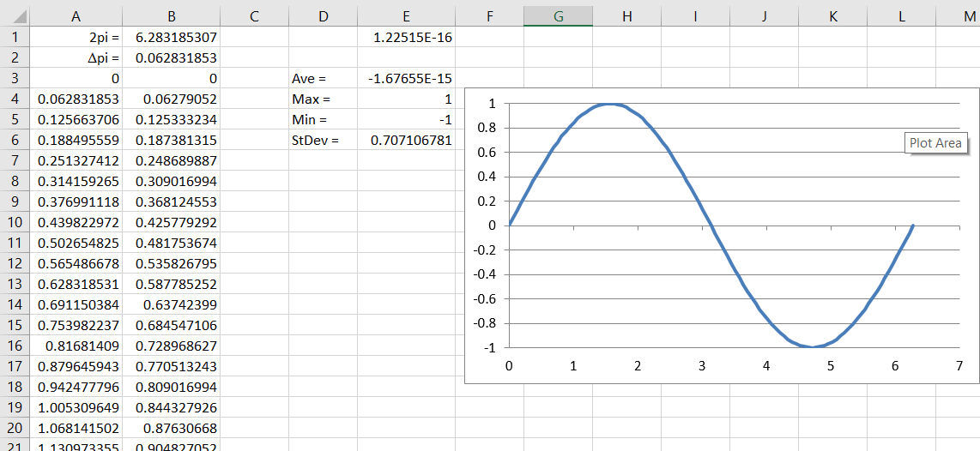980x451 pixels.
Task: Select cell with value 1.22515E-16
Action: [x=406, y=38]
